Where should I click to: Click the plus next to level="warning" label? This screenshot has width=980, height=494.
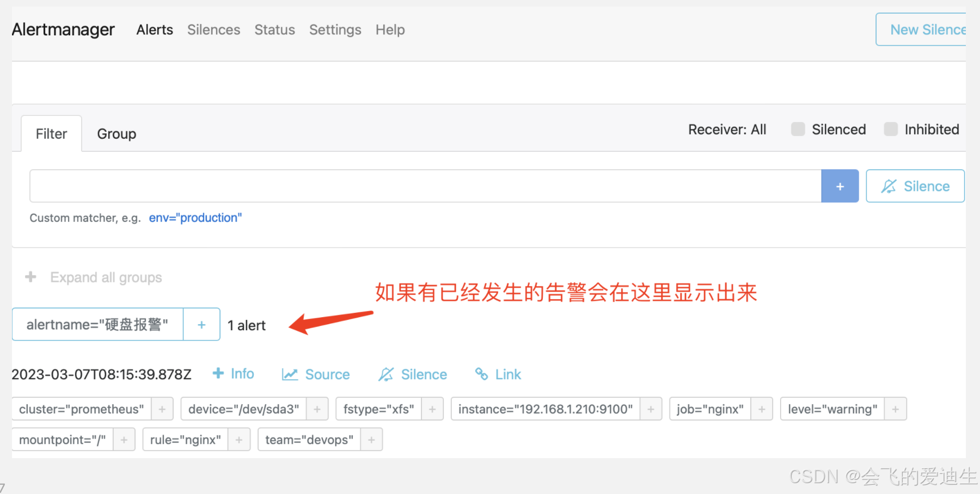pyautogui.click(x=896, y=409)
